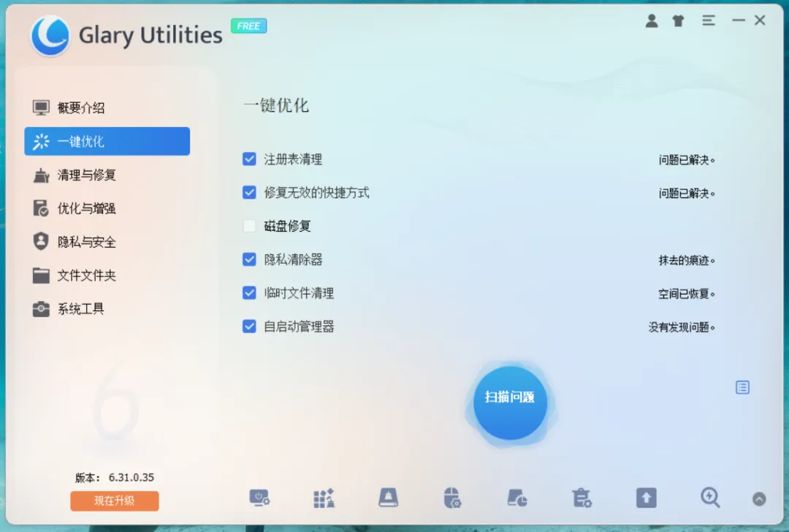Viewport: 789px width, 532px height.
Task: Open the hamburger menu in title bar
Action: (x=709, y=20)
